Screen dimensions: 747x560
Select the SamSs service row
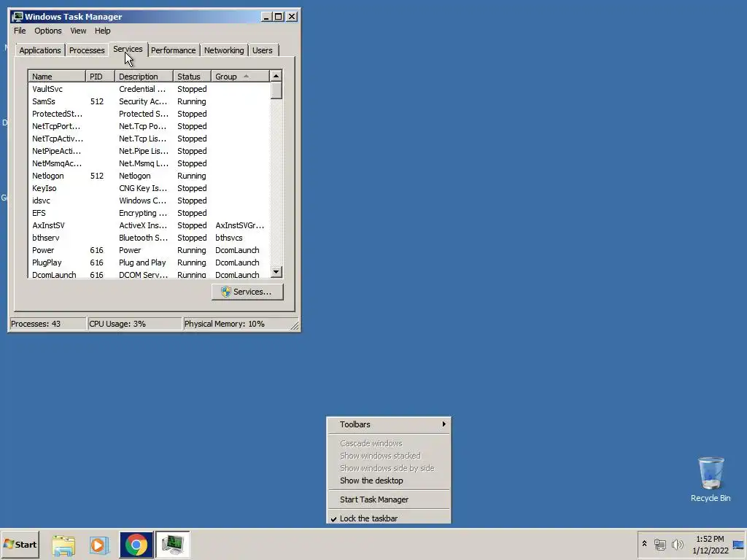[x=149, y=101]
